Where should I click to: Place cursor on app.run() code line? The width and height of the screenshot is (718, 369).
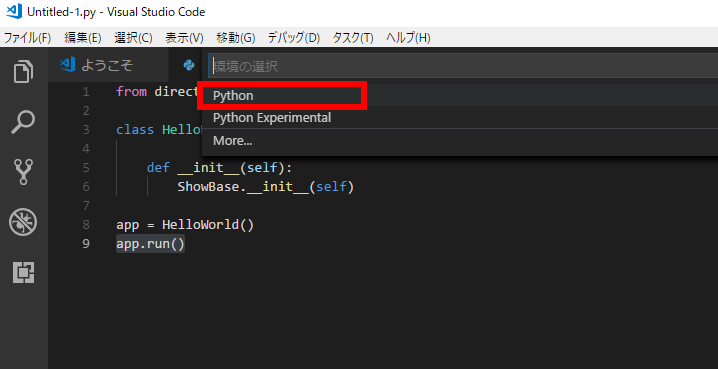point(151,244)
